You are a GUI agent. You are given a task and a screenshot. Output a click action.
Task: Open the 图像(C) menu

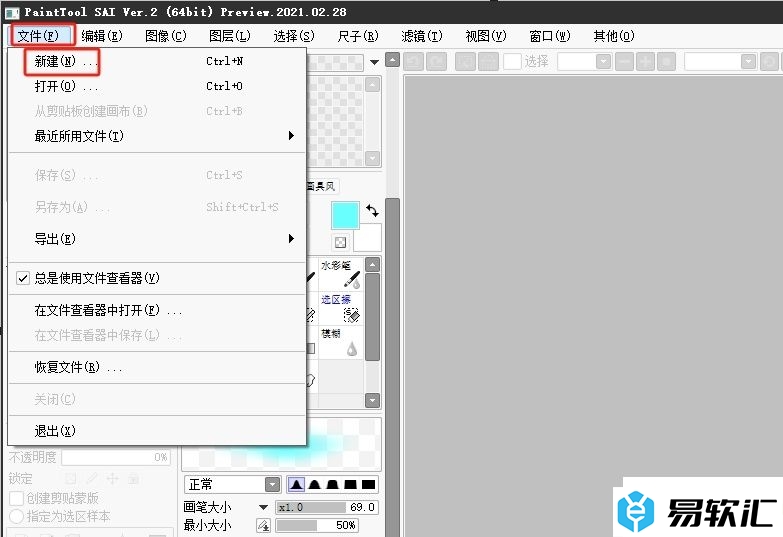166,36
